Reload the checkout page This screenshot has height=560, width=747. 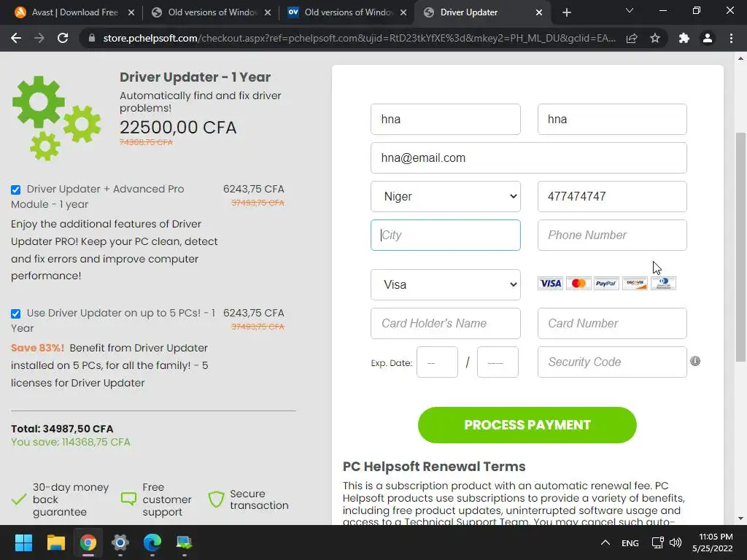[63, 38]
